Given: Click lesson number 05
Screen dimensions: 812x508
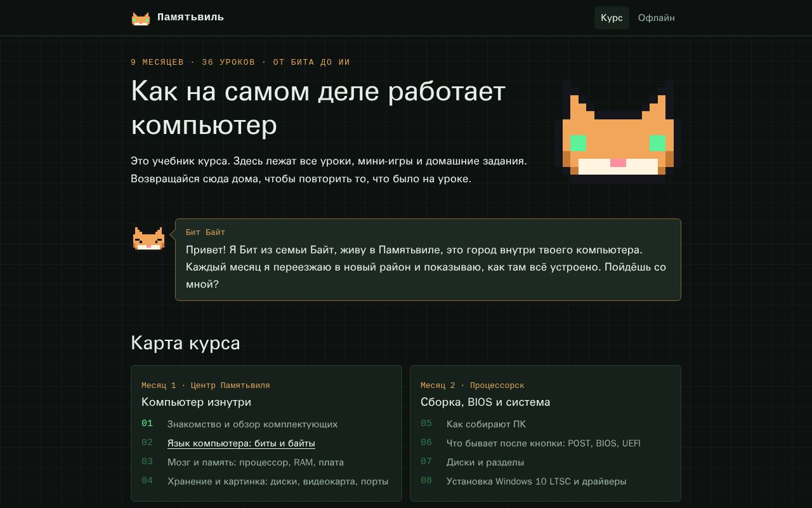Looking at the screenshot, I should tap(426, 424).
